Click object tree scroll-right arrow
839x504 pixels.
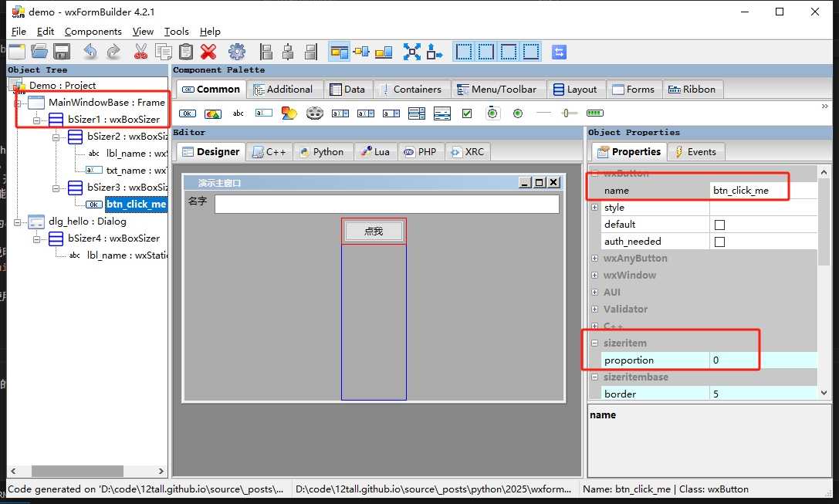pos(161,471)
